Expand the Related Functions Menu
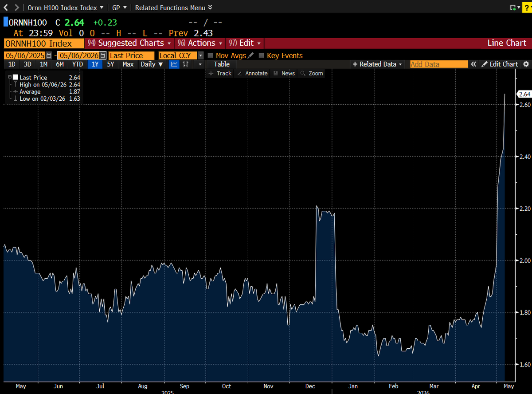The width and height of the screenshot is (532, 394). (x=173, y=8)
